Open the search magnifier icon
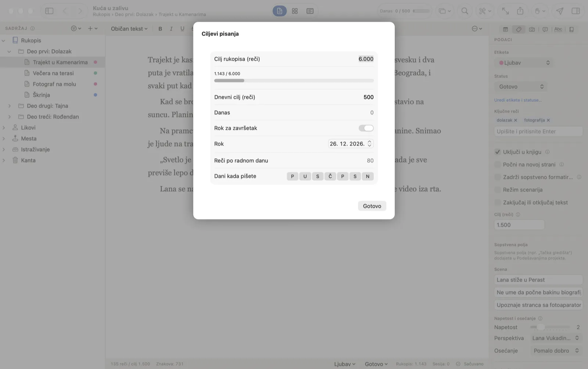 [x=465, y=11]
